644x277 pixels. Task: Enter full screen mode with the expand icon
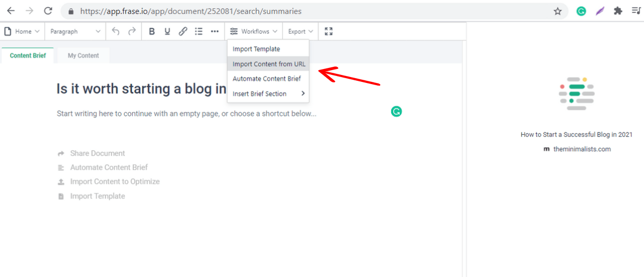(328, 31)
